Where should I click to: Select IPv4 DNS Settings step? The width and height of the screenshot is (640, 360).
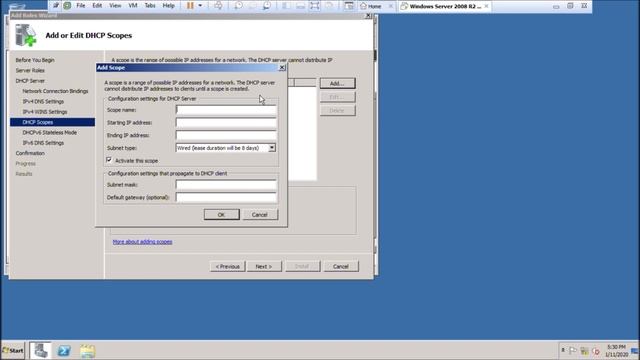coord(43,101)
